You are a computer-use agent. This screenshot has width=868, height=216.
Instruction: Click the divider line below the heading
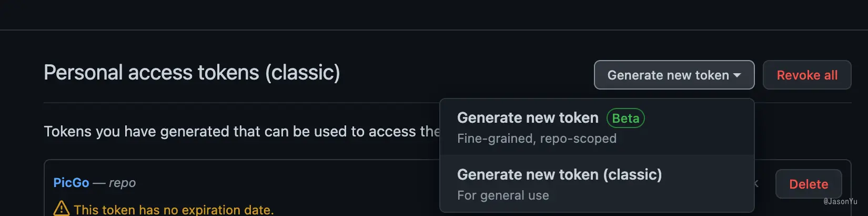[237, 103]
